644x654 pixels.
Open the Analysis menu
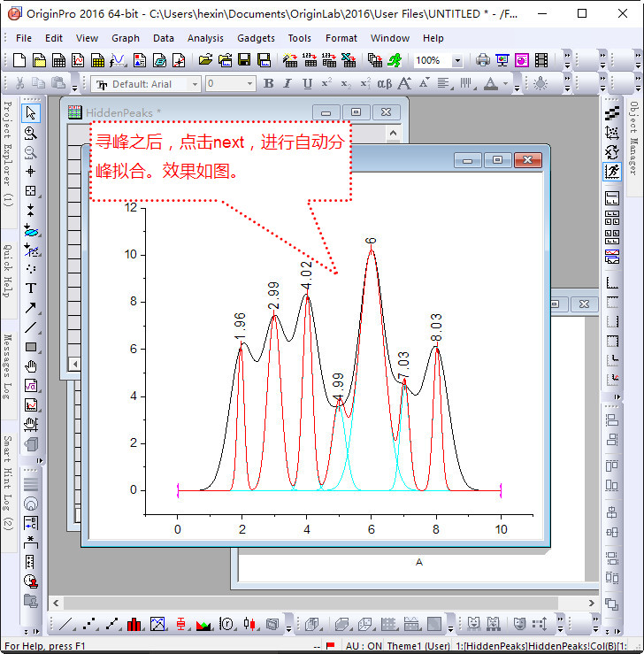coord(205,38)
